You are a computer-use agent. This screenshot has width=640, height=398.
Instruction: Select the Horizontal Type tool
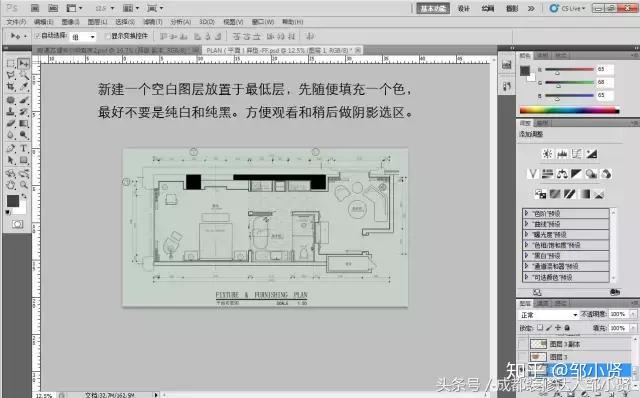coord(24,149)
